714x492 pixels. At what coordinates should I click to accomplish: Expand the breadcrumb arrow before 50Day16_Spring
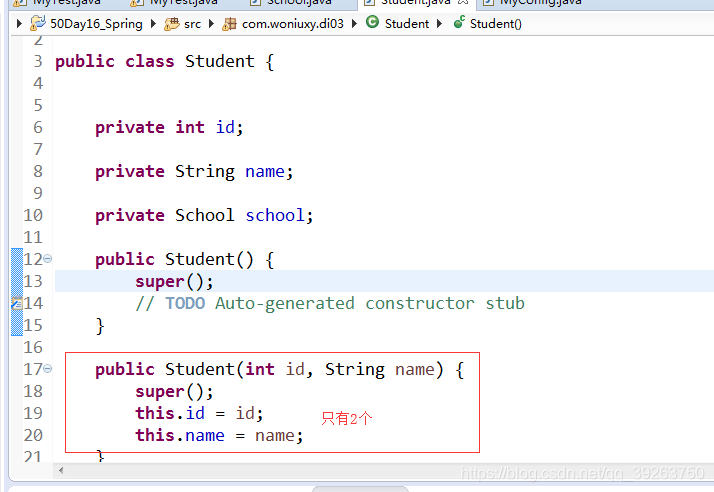tap(19, 23)
